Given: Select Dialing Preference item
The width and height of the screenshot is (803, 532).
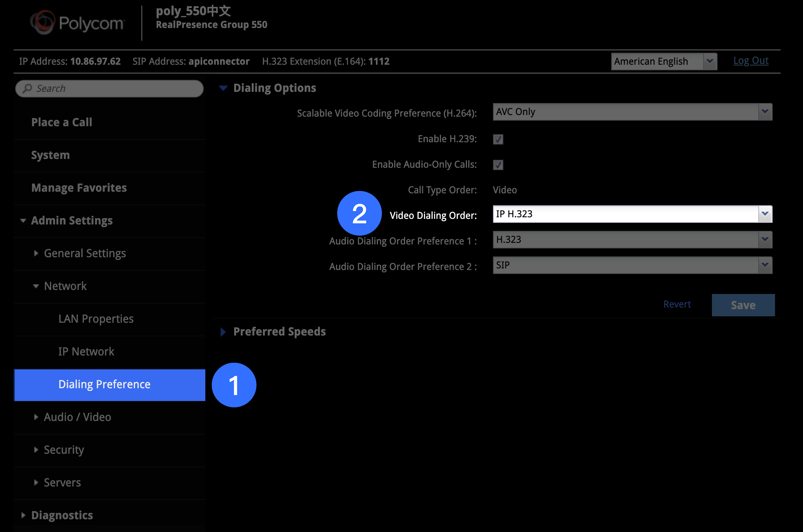Looking at the screenshot, I should [109, 385].
